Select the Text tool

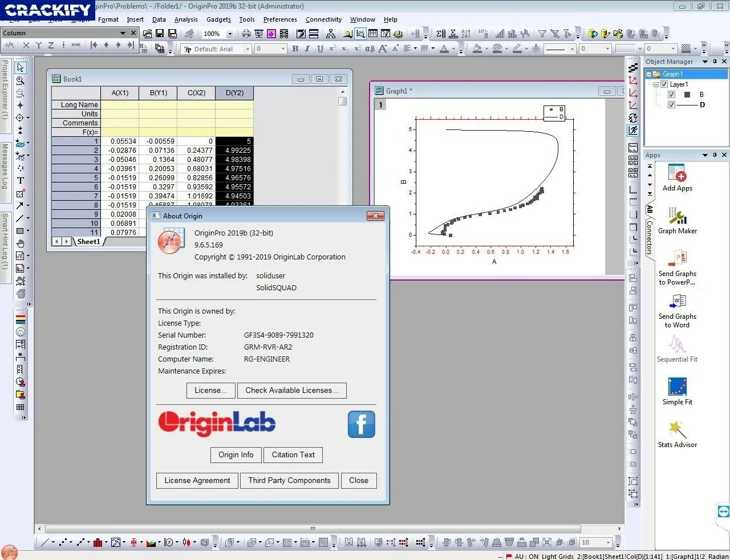(x=21, y=181)
